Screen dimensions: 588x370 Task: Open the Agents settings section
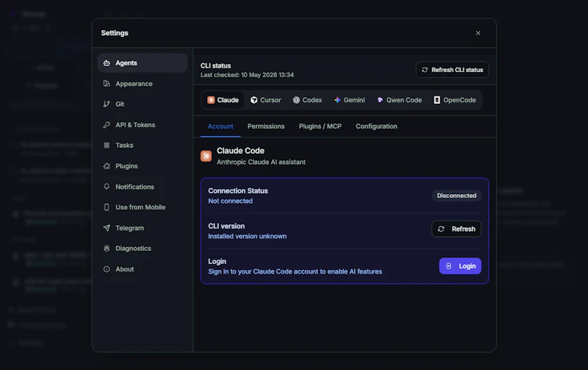click(x=143, y=63)
